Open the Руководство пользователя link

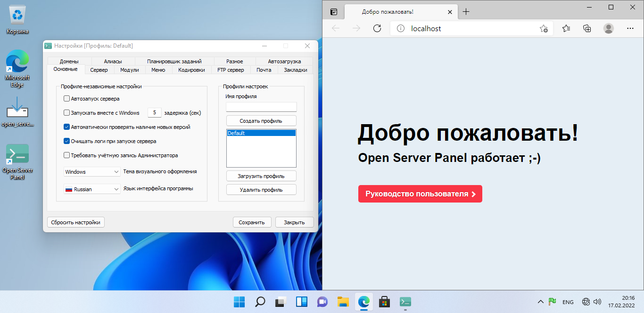coord(420,194)
